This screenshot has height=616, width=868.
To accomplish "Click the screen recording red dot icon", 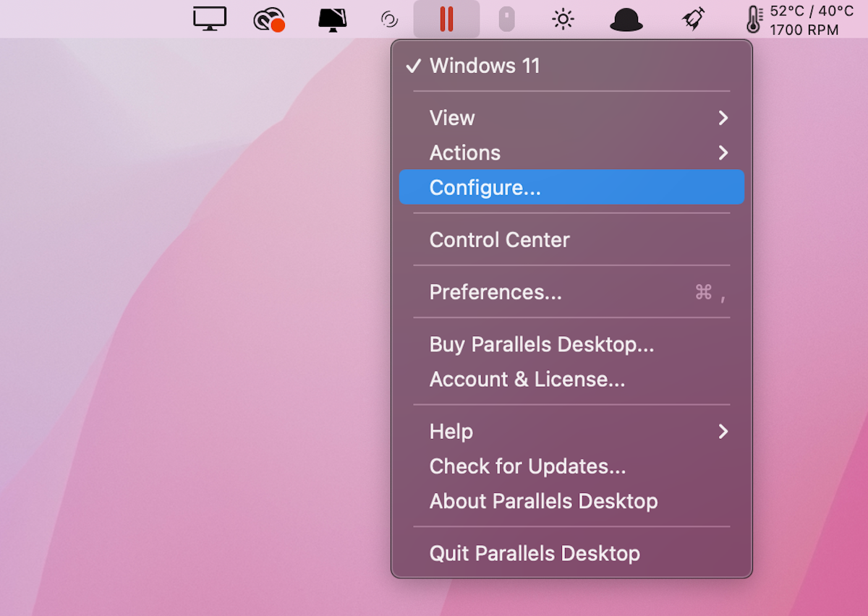I will click(x=268, y=17).
